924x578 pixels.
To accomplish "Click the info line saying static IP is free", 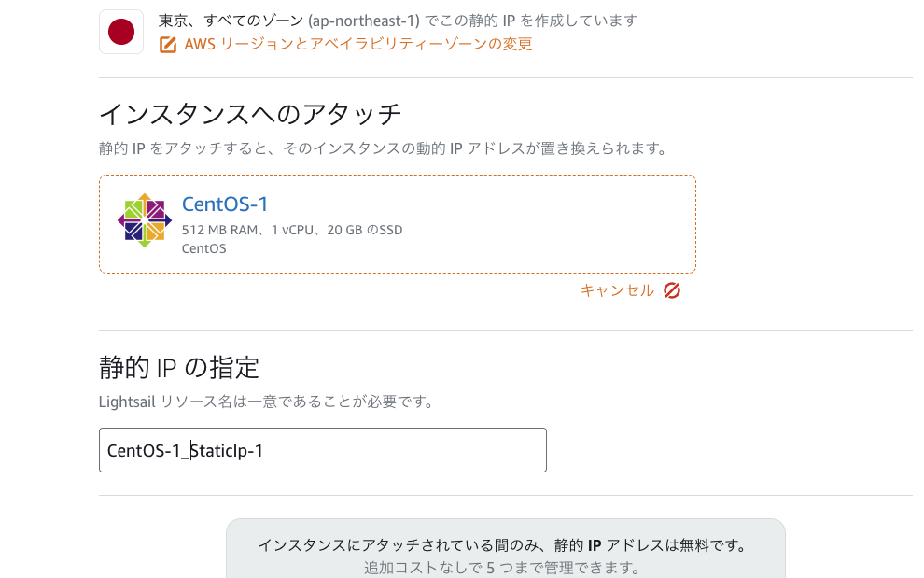I will pyautogui.click(x=503, y=545).
